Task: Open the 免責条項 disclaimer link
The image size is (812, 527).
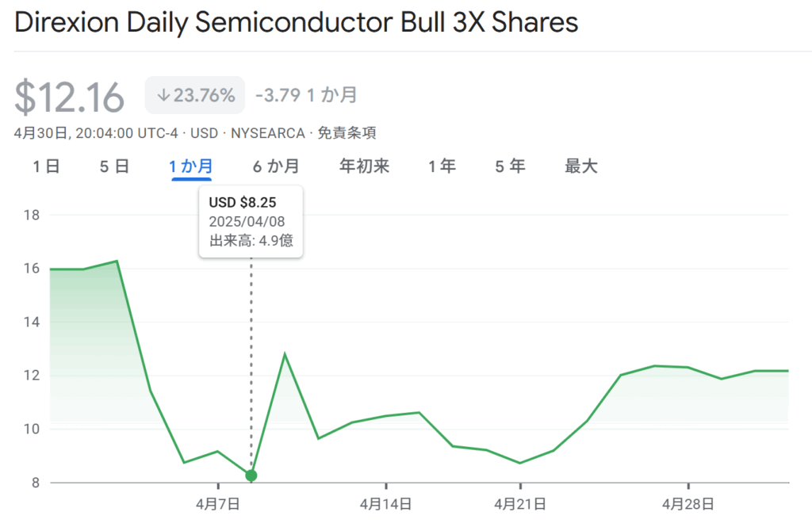Action: pos(347,133)
